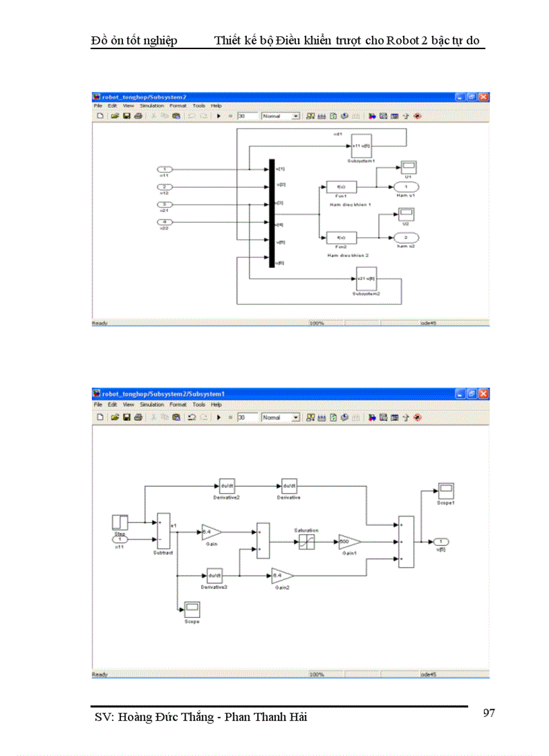Open the Format menu in Subsystem1

(177, 405)
